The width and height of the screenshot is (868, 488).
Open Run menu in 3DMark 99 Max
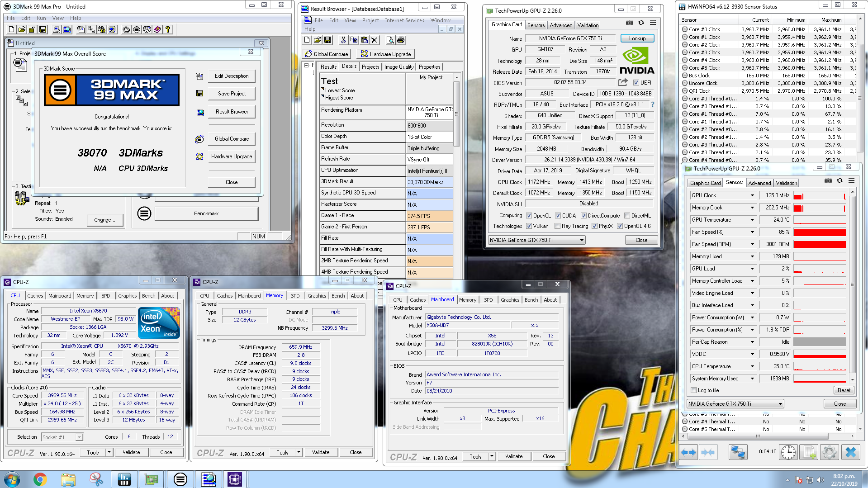click(41, 18)
